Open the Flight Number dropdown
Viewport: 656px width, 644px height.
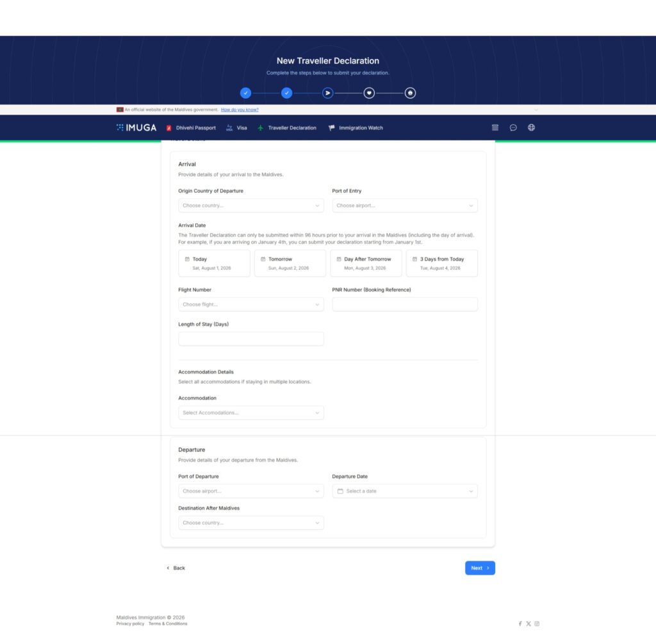click(251, 304)
